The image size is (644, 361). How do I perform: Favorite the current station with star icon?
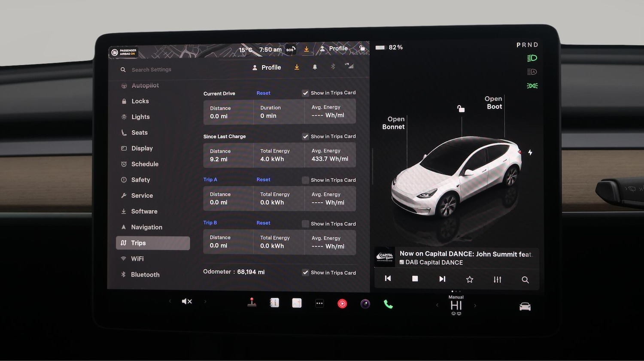click(x=470, y=279)
